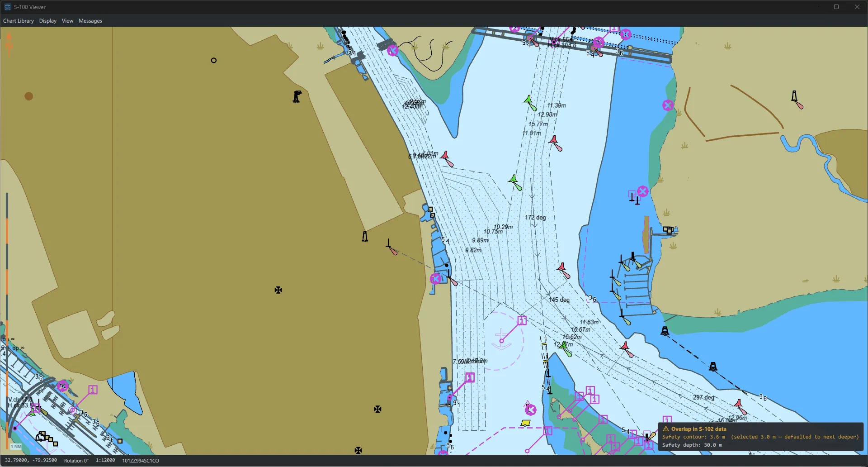
Task: Click the 297 deg bearing label
Action: click(x=704, y=397)
